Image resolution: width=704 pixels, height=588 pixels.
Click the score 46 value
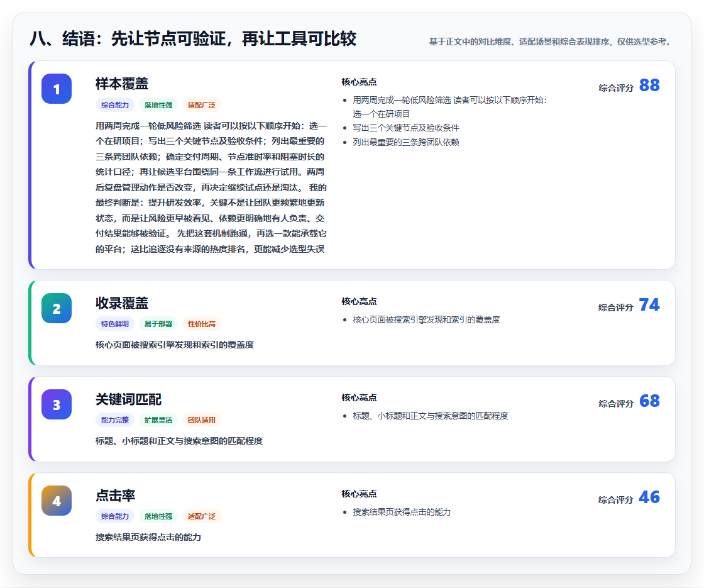[x=649, y=497]
